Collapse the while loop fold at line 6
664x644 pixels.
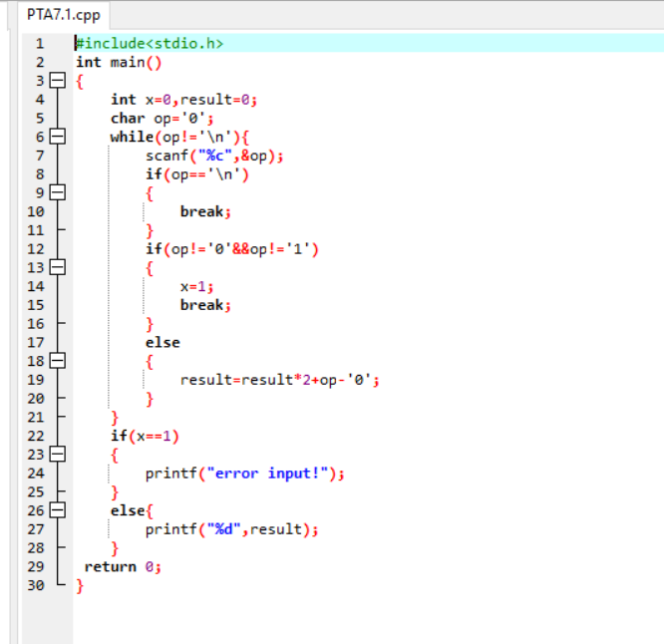(x=58, y=137)
